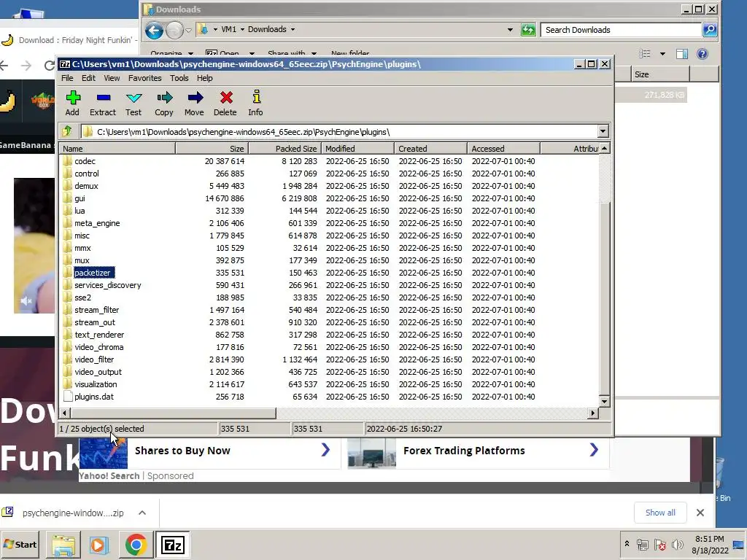The height and width of the screenshot is (560, 747).
Task: Click Back arrow in Downloads window
Action: [x=155, y=31]
